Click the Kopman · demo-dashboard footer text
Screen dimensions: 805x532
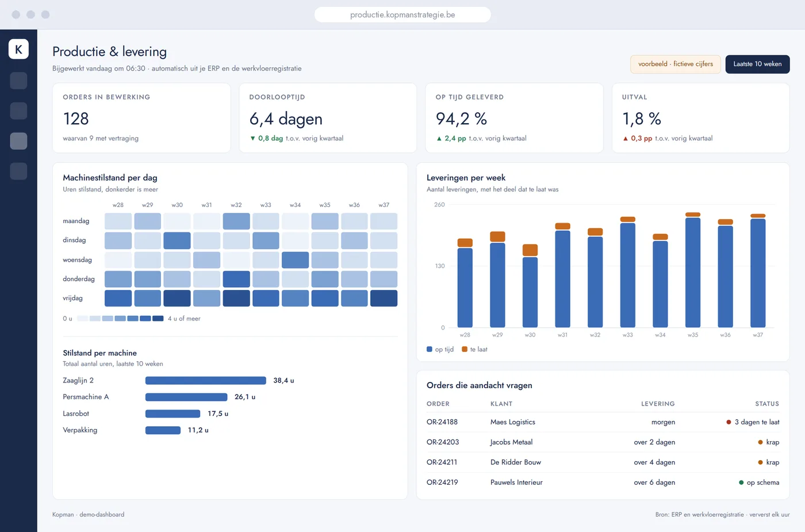[88, 515]
